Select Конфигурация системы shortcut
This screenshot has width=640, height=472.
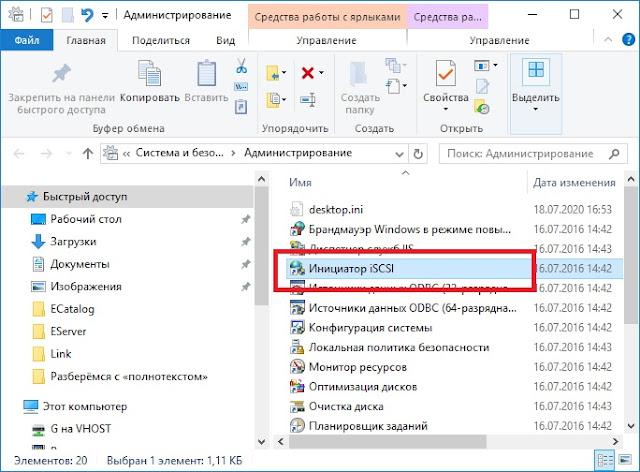click(x=370, y=327)
